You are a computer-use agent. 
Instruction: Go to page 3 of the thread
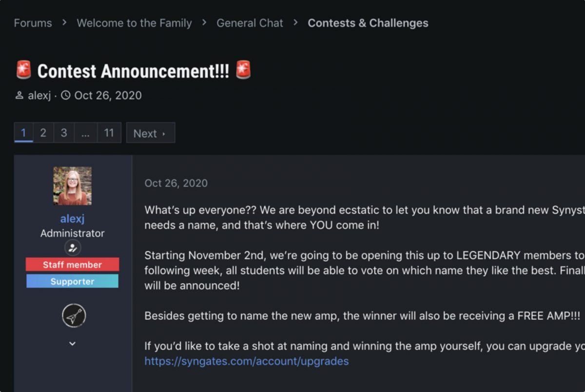tap(64, 133)
